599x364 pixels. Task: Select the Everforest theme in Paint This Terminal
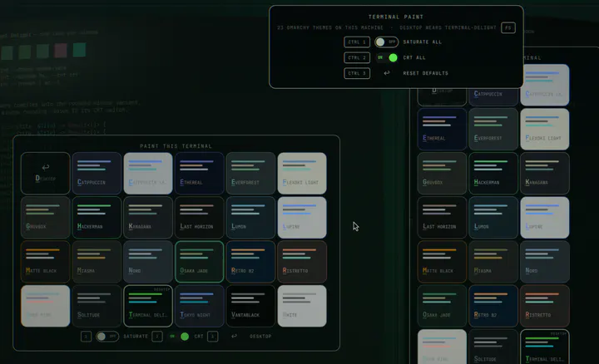(x=250, y=174)
